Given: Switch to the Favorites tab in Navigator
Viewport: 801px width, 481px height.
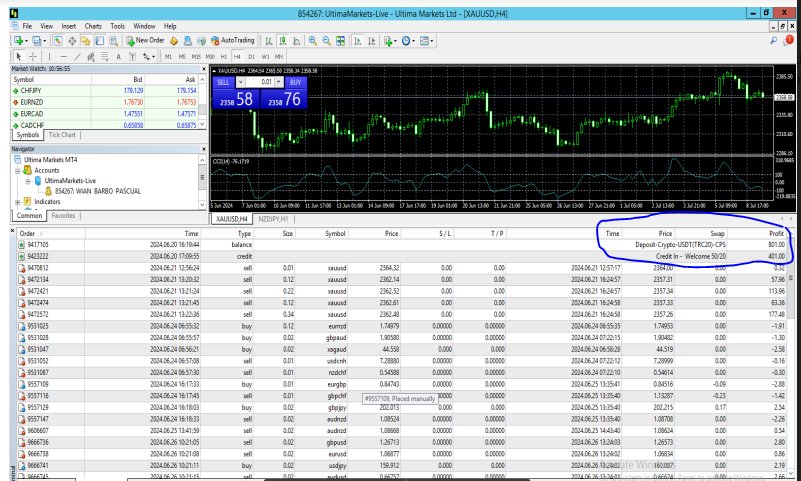Looking at the screenshot, I should (x=63, y=215).
